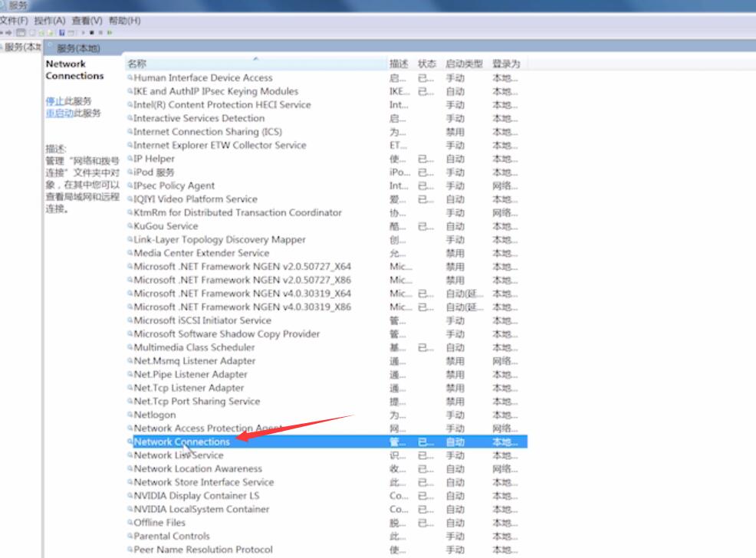Screen dimensions: 756x558
Task: Select Microsoft iSCSI Initiator Service
Action: point(202,320)
